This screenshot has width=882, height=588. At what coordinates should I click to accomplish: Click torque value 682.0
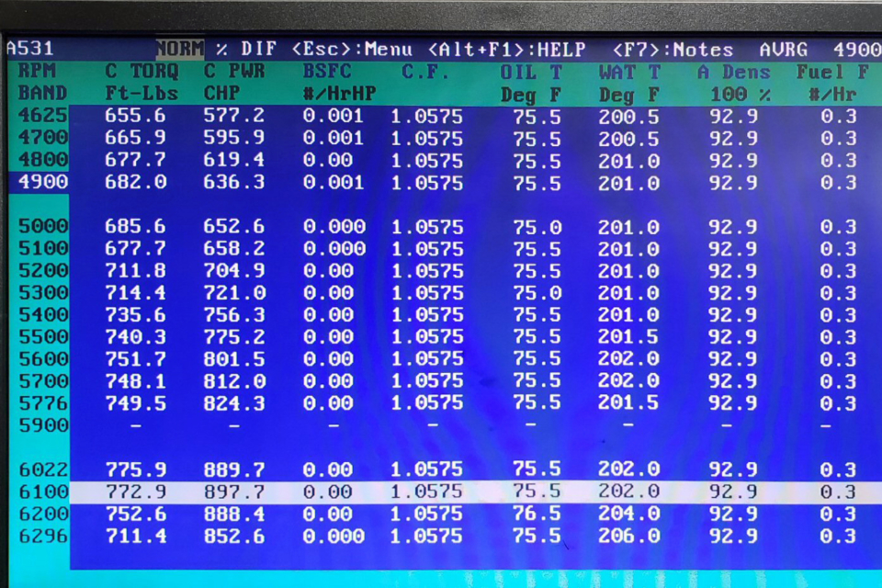[x=135, y=182]
